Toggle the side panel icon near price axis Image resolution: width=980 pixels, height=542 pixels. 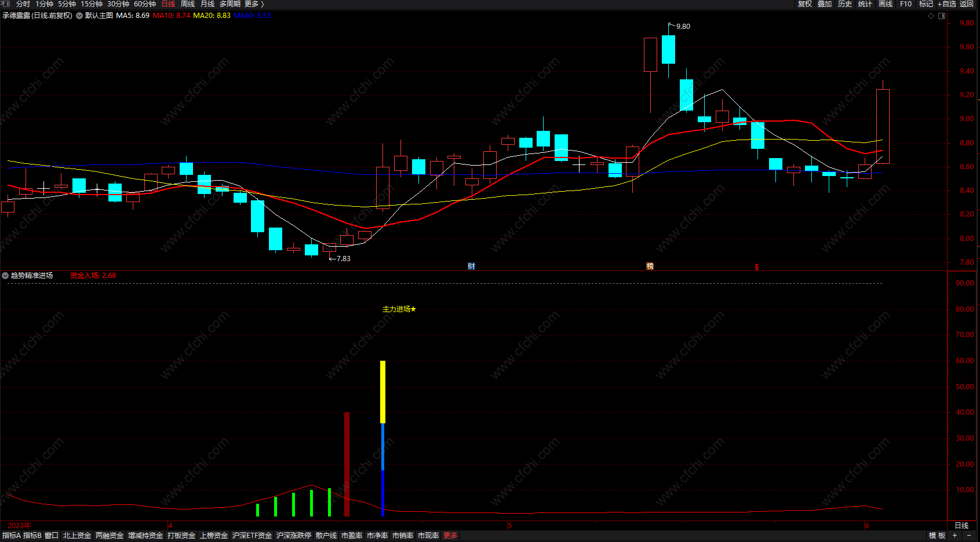coord(942,16)
